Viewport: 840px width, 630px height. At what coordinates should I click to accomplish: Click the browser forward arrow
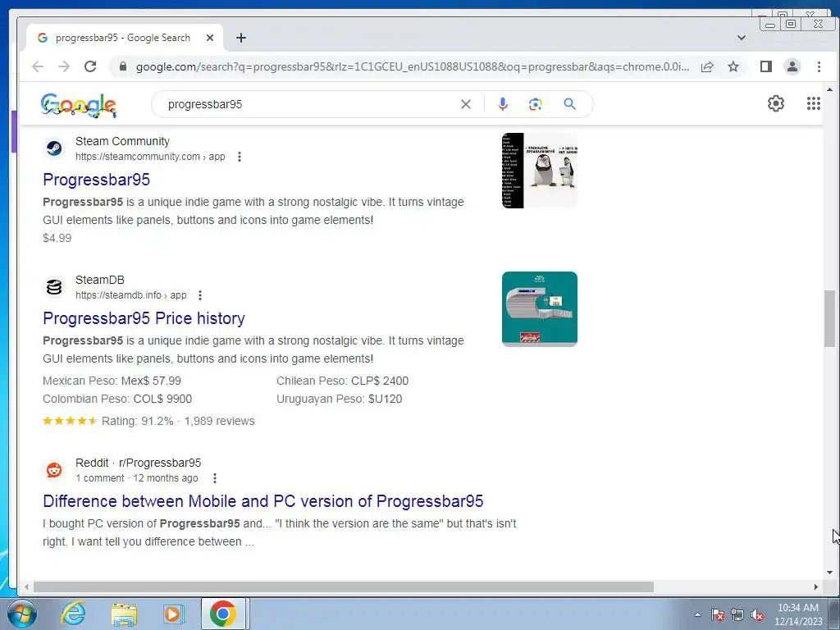64,66
